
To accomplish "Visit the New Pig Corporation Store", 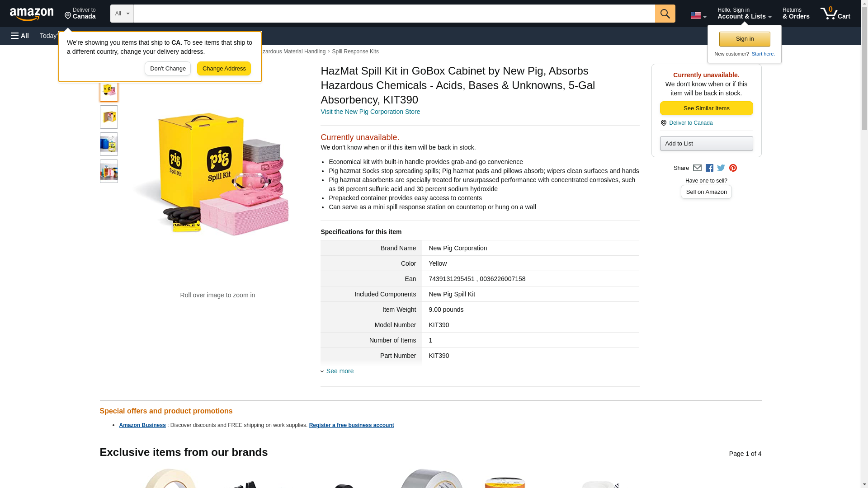I will (370, 112).
